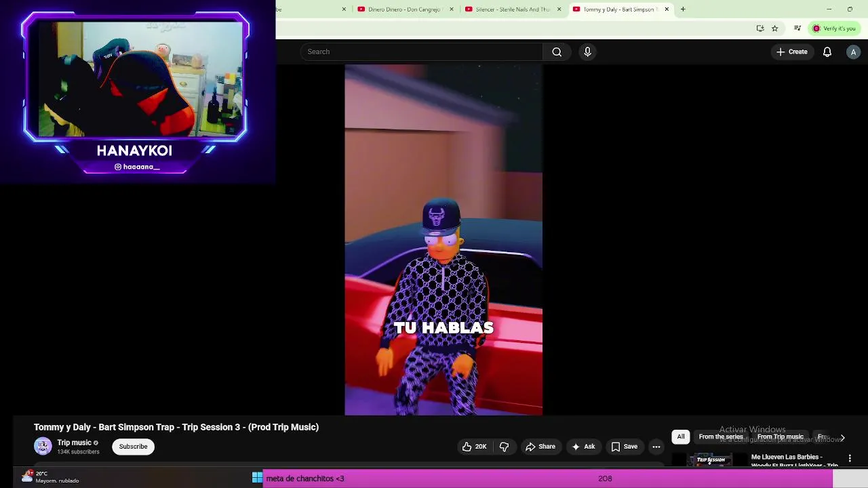Click the video title text
Viewport: 868px width, 488px height.
tap(176, 427)
